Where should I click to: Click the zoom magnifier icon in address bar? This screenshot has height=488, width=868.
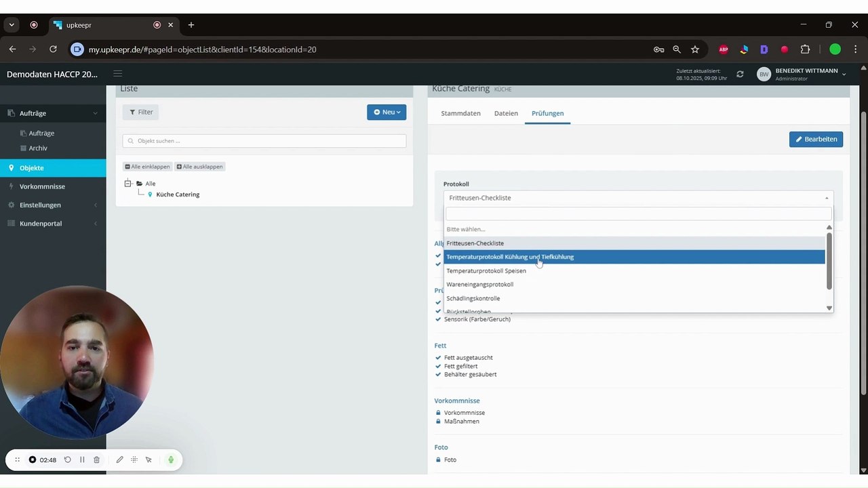(677, 49)
